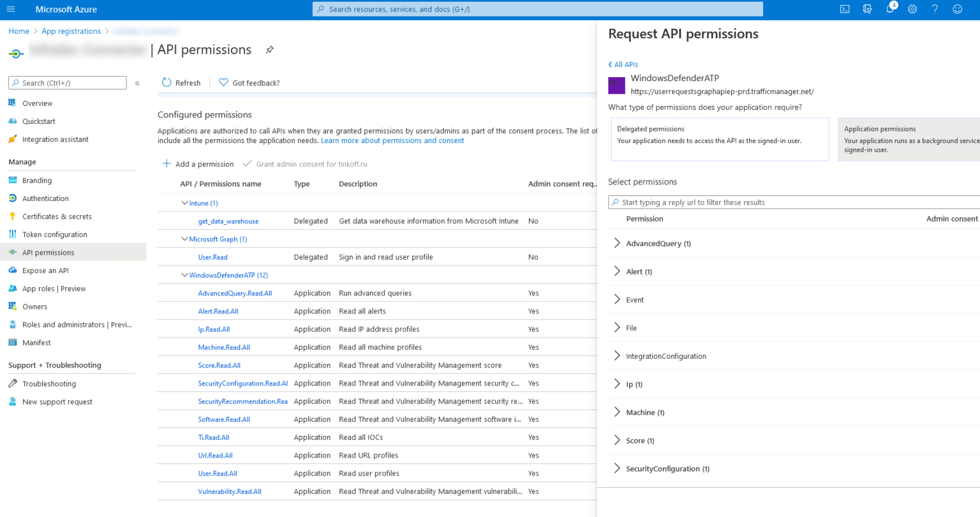
Task: Select the Delegated permissions card
Action: [720, 139]
